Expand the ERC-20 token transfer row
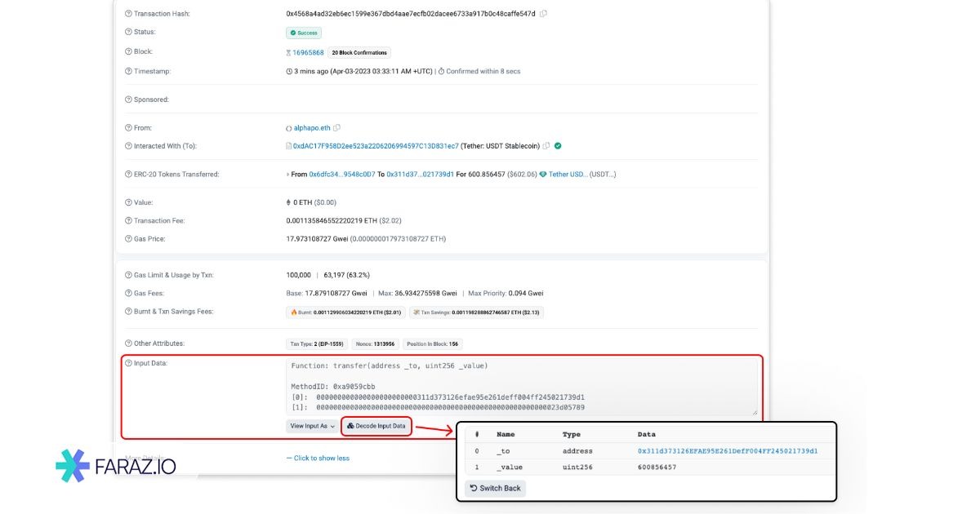The width and height of the screenshot is (980, 514). coord(287,174)
